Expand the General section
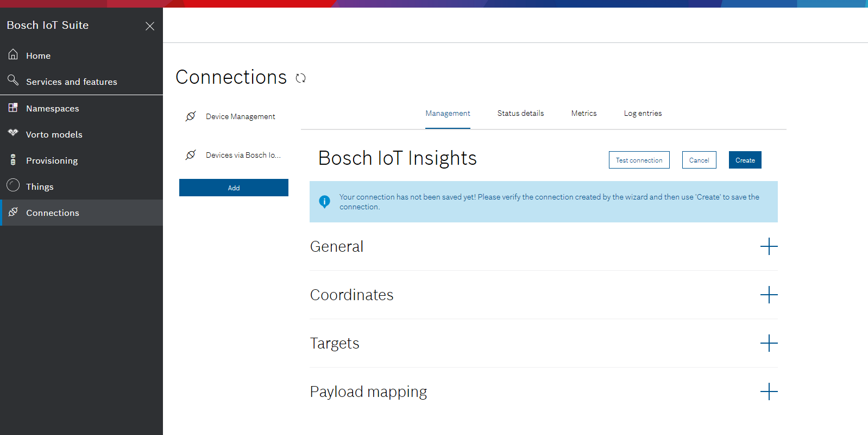The width and height of the screenshot is (868, 435). (x=769, y=246)
